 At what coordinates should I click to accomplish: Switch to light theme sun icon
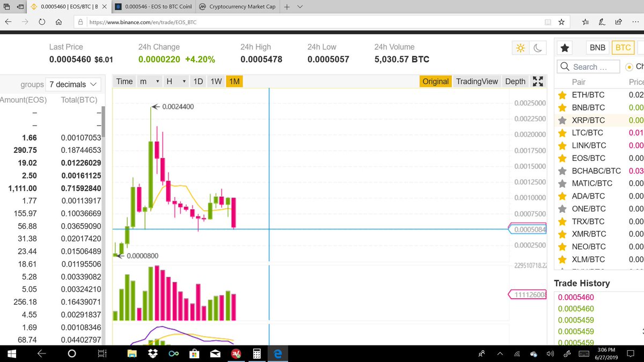[x=519, y=48]
